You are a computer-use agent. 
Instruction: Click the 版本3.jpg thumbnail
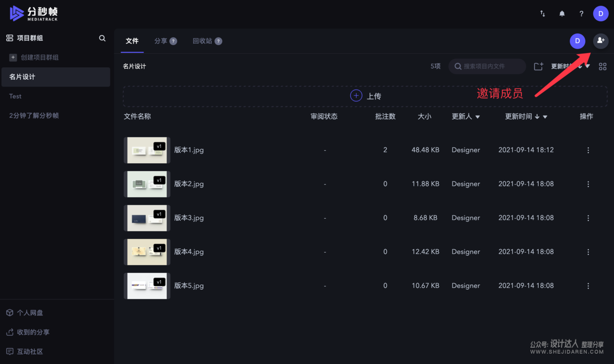coord(147,218)
